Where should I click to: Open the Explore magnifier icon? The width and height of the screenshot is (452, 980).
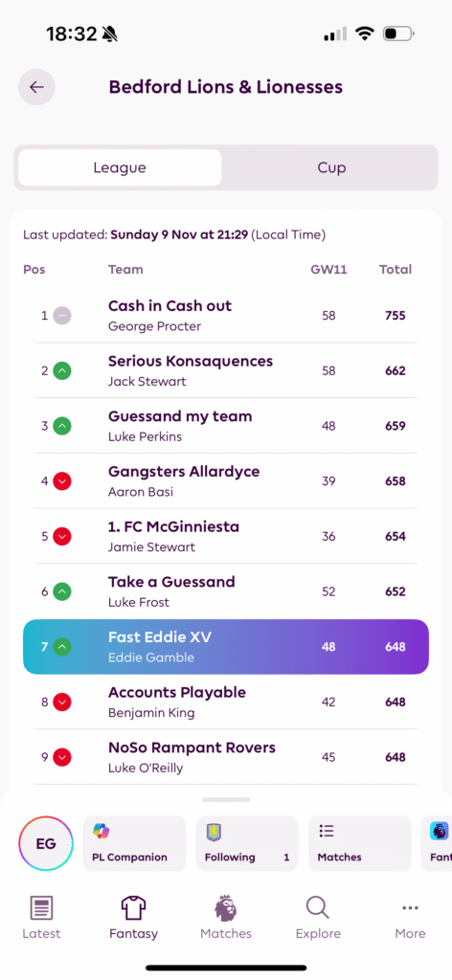point(318,908)
